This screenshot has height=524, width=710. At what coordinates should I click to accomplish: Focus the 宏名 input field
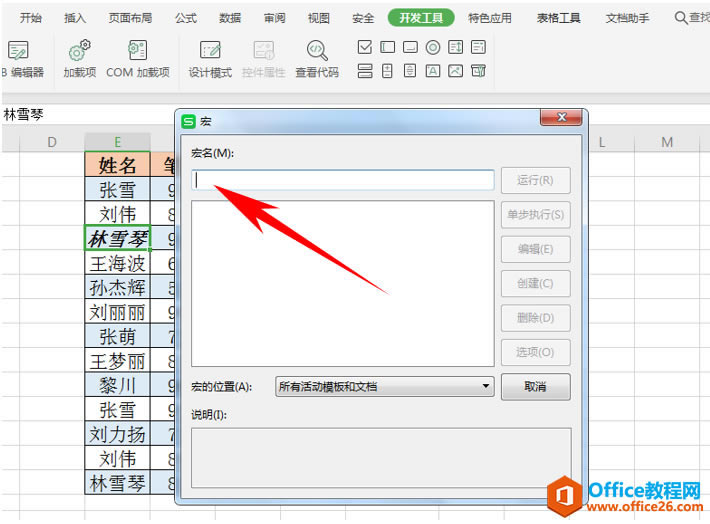coord(343,180)
